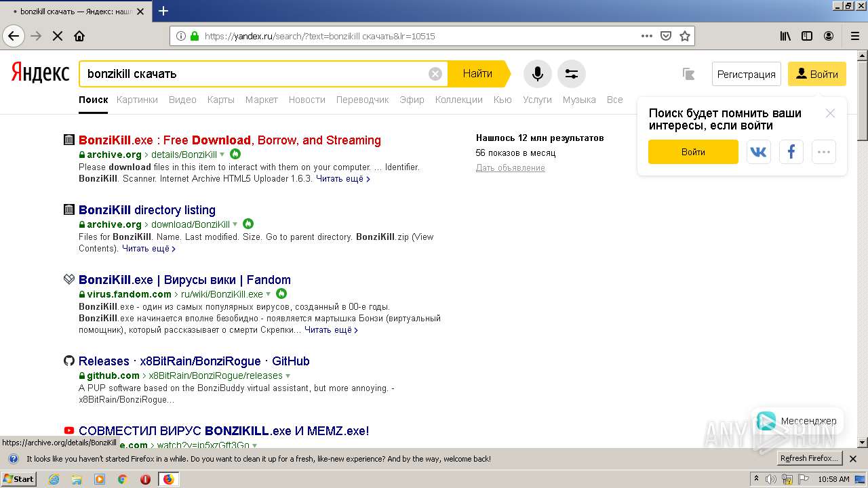
Task: View site information icon in address bar
Action: pyautogui.click(x=181, y=36)
